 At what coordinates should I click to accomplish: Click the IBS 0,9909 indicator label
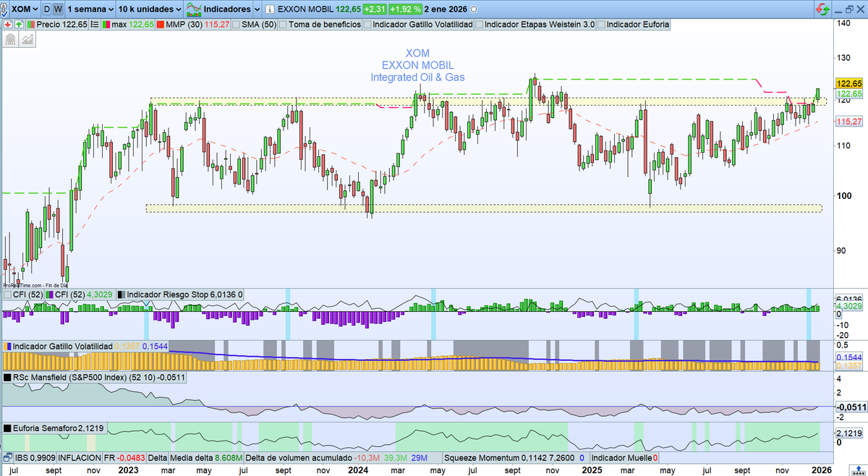point(35,458)
